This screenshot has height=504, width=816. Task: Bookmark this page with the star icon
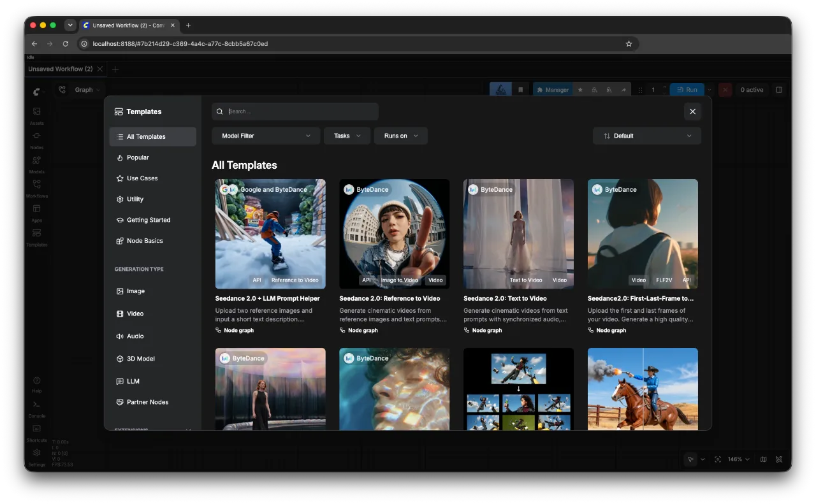coord(629,44)
